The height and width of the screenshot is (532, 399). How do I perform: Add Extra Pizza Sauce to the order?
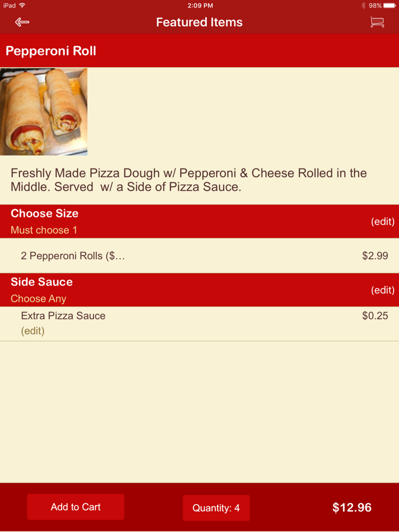(x=63, y=316)
